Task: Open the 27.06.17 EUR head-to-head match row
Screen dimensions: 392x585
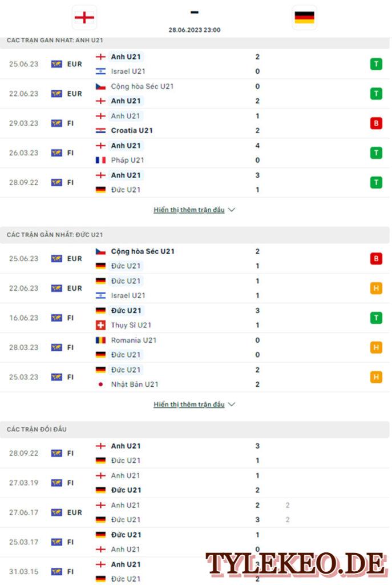Action: [195, 512]
